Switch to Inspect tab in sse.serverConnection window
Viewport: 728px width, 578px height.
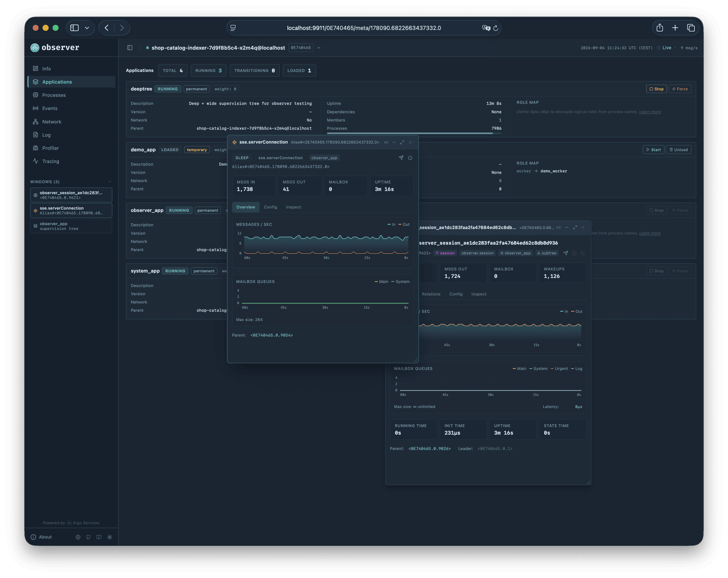click(293, 207)
